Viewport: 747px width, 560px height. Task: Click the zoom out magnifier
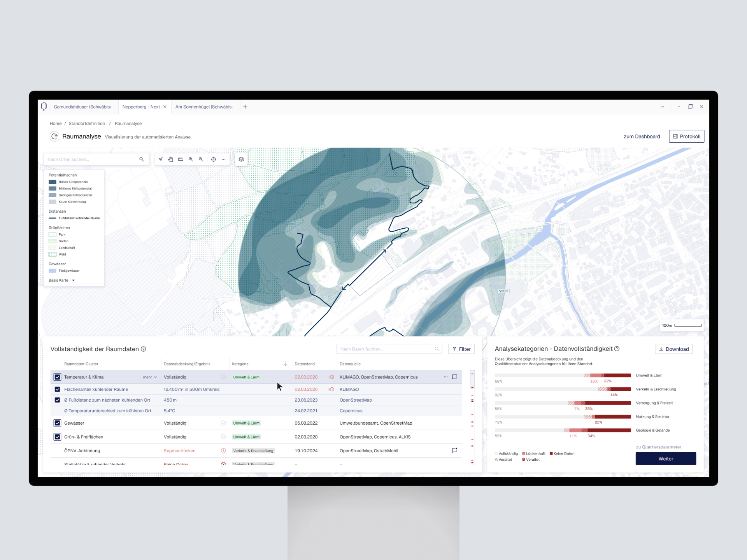pos(201,159)
